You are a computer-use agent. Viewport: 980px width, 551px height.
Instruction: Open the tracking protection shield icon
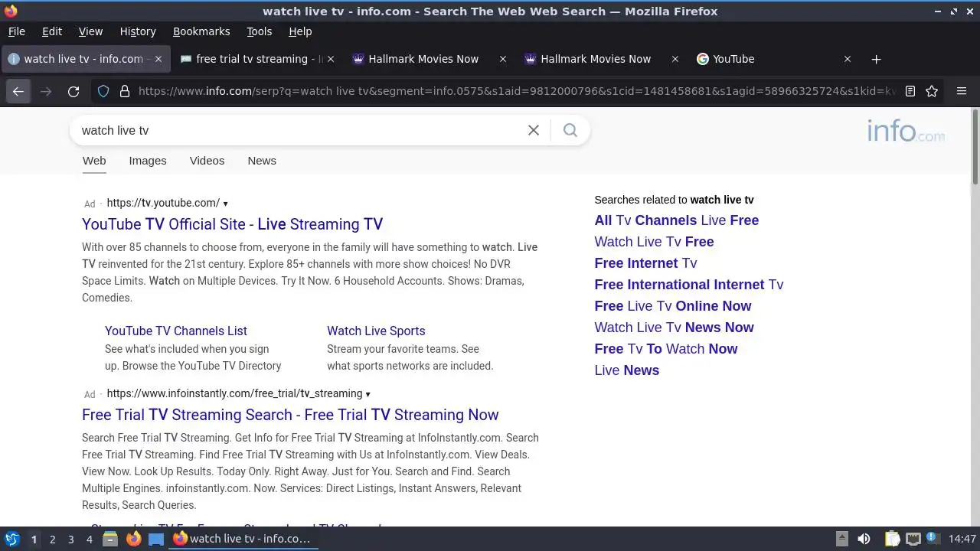click(103, 91)
